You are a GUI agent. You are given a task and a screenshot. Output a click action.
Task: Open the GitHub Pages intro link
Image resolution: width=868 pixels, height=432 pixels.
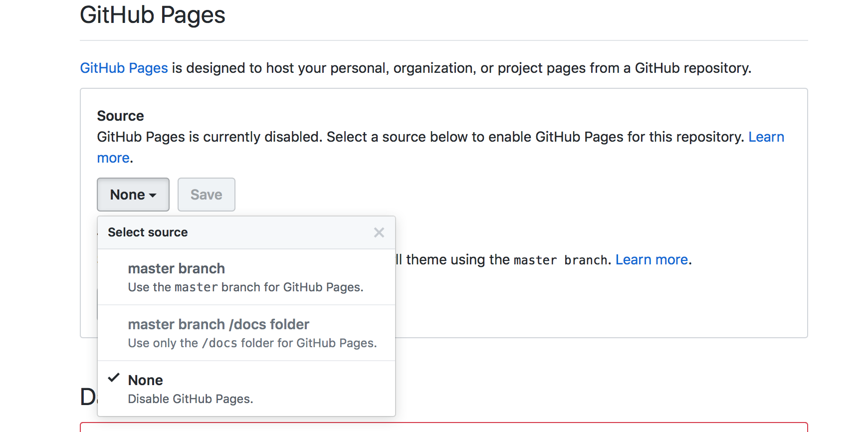[x=124, y=68]
